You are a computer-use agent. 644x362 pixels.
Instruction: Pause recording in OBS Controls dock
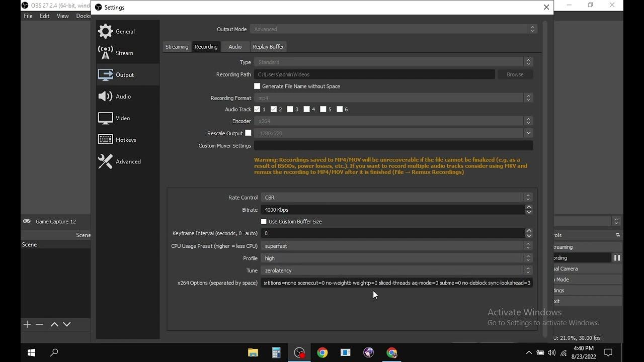coord(617,258)
